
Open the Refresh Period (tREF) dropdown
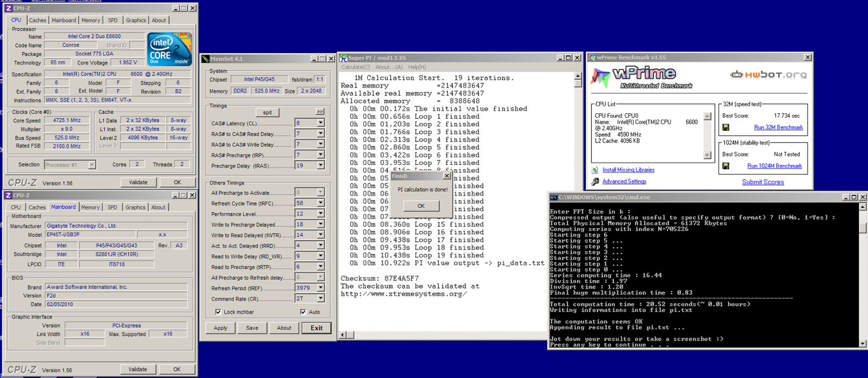coord(321,288)
